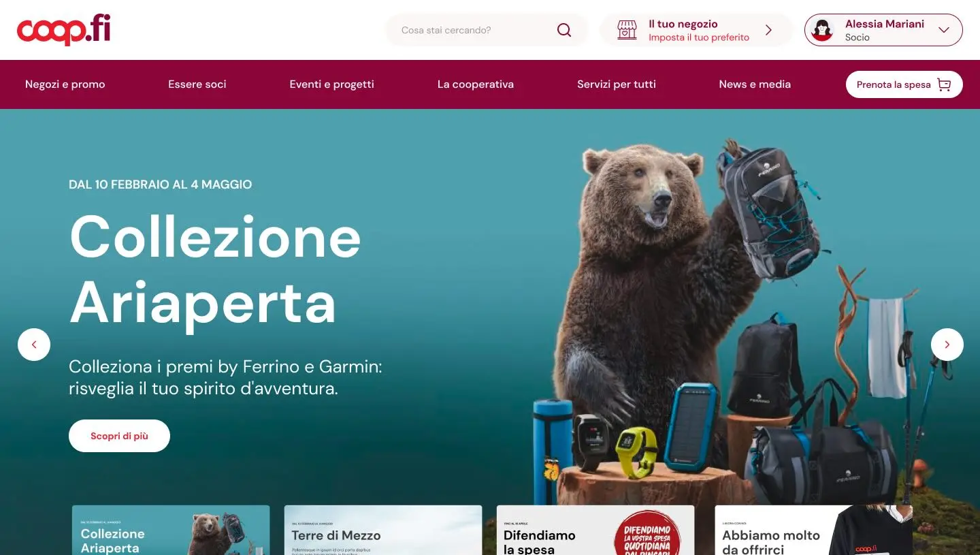The height and width of the screenshot is (555, 980).
Task: Advance carousel with right arrow
Action: [x=947, y=345]
